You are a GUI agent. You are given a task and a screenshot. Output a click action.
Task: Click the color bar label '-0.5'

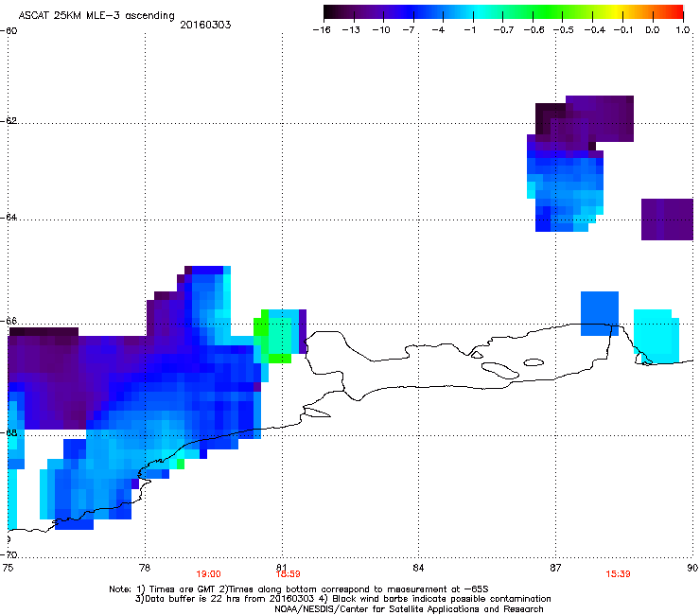pyautogui.click(x=564, y=30)
